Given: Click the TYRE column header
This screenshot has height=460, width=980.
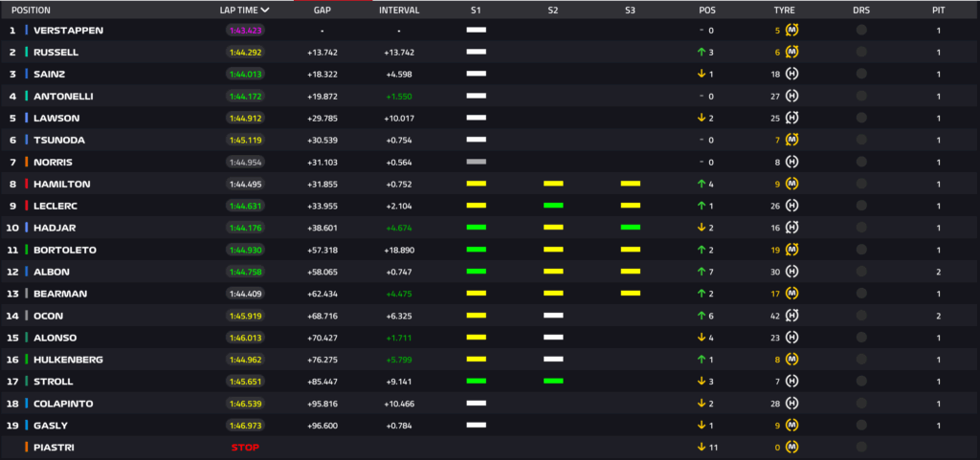Looking at the screenshot, I should (x=784, y=10).
